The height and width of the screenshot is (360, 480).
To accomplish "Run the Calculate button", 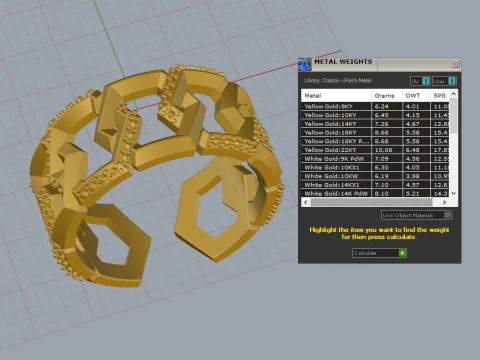I will click(x=379, y=253).
